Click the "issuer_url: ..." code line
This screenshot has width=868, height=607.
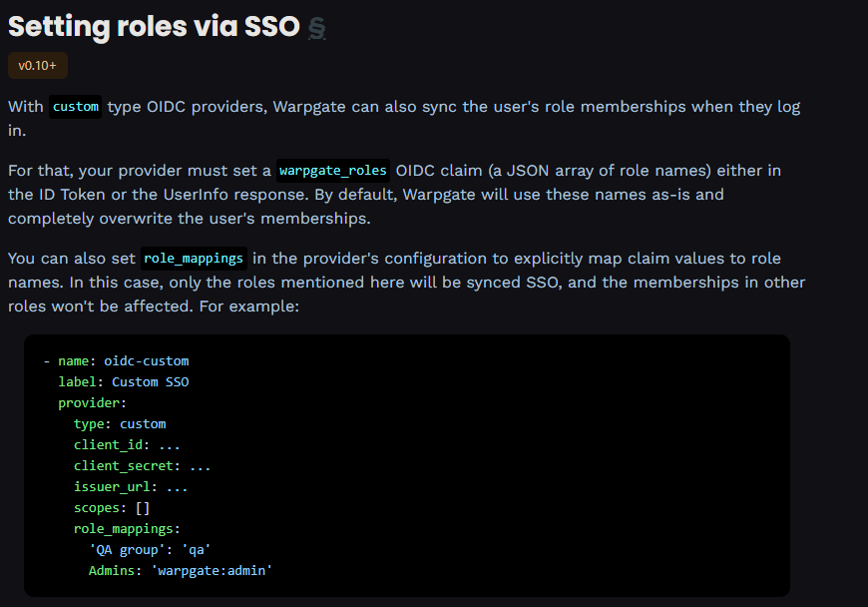click(131, 487)
